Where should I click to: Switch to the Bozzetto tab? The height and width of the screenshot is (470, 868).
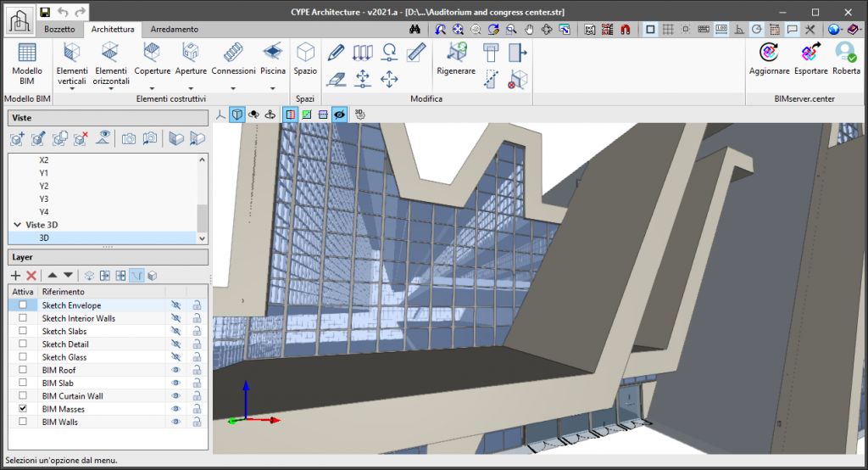point(60,29)
